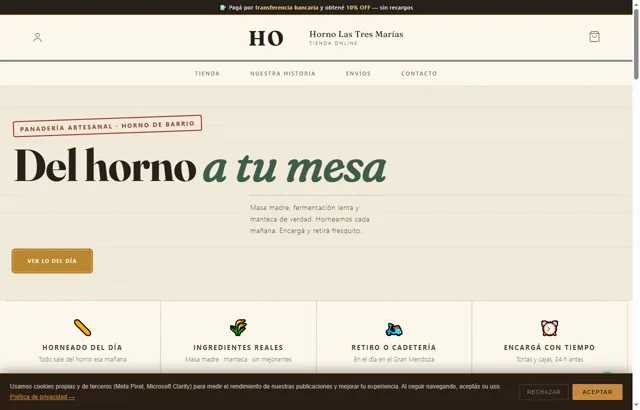Click the Tortas y cajas, 24 h antes text
This screenshot has width=640, height=410.
coord(549,359)
